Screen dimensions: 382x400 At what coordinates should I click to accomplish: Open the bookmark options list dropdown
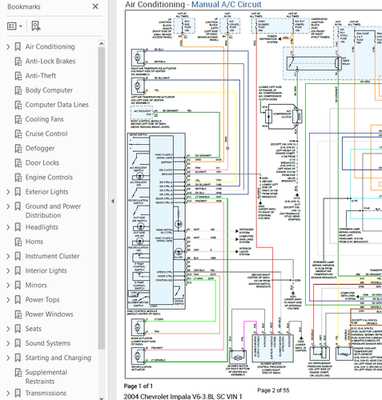point(15,26)
